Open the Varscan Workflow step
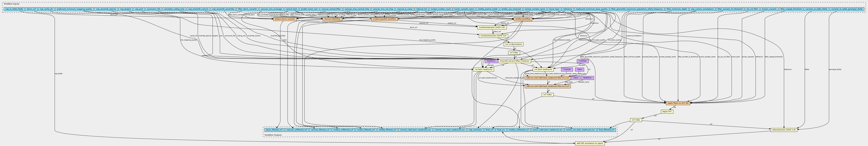Viewport: 868px width, 146px height. point(333,19)
